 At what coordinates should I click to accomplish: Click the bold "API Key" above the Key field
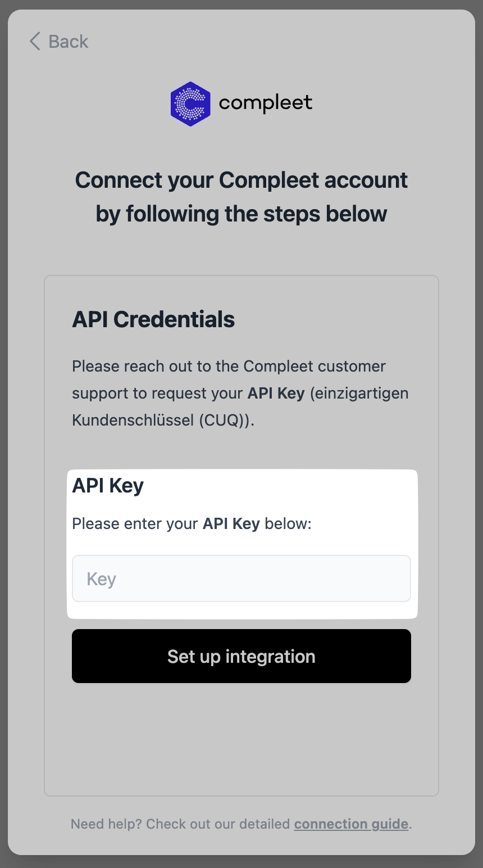pos(231,524)
